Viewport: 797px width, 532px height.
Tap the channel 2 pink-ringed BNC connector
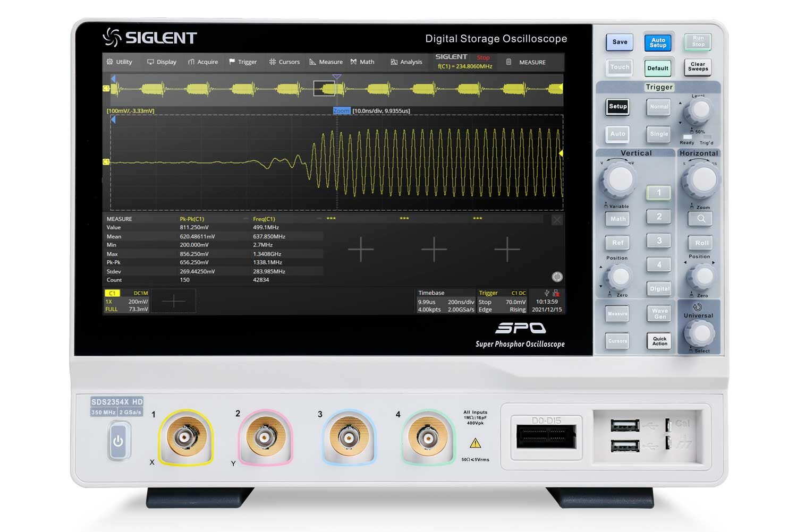[264, 437]
